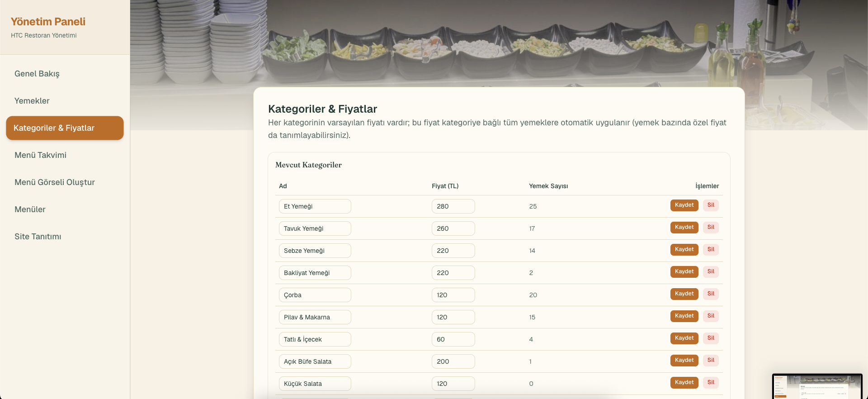Open Site Tanıtımı in sidebar
868x399 pixels.
coord(65,237)
